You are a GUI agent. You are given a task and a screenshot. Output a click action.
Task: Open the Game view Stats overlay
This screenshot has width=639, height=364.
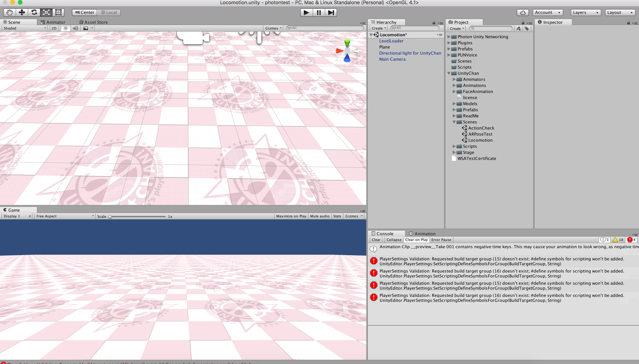(337, 216)
